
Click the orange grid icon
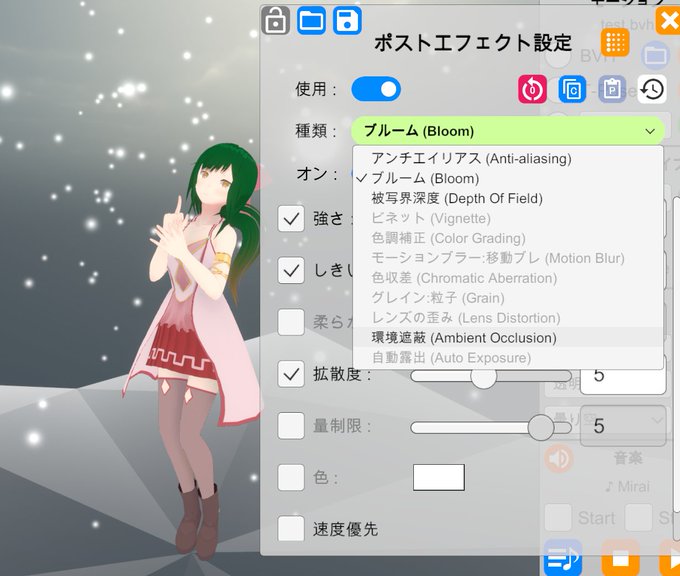(615, 43)
